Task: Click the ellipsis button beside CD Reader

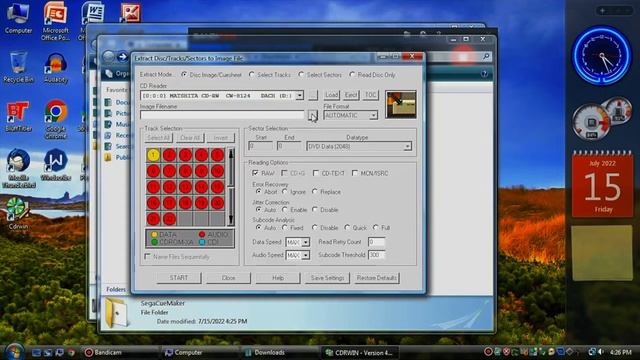Action: [x=313, y=95]
